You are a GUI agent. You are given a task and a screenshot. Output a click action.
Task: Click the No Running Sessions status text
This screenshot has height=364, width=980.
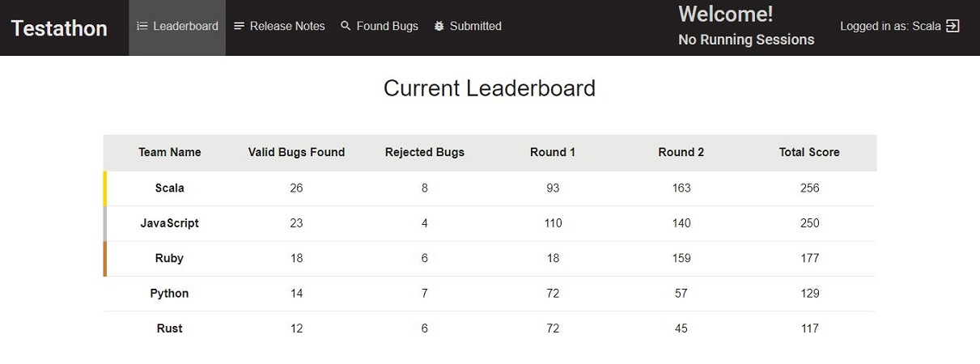point(745,40)
